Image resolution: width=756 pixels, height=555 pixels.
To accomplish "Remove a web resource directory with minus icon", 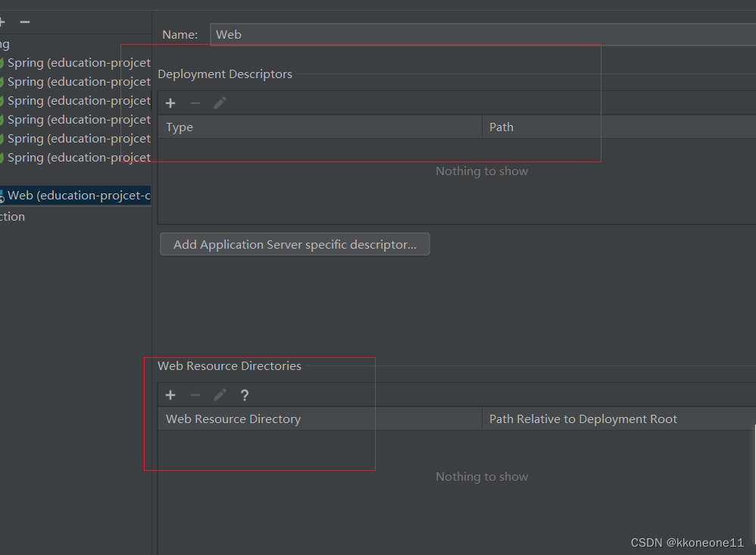I will [x=195, y=394].
